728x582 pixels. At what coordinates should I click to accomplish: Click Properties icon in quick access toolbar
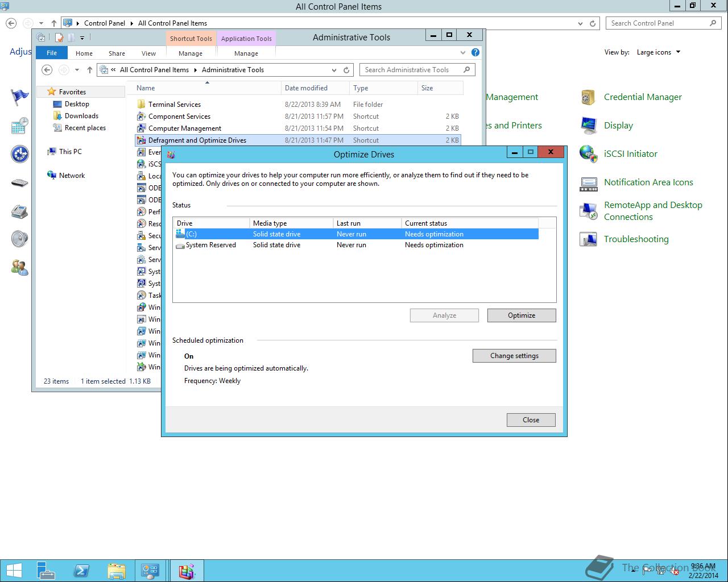pos(59,38)
